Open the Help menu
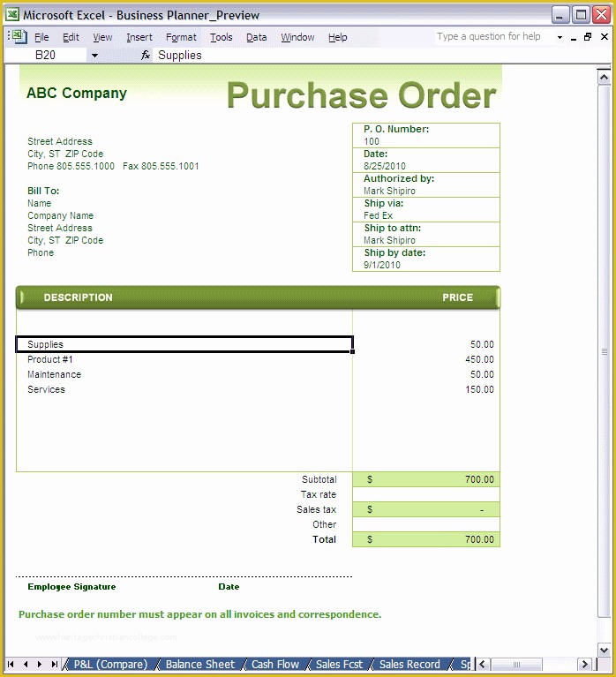Screen dimensions: 616x677 click(x=338, y=37)
